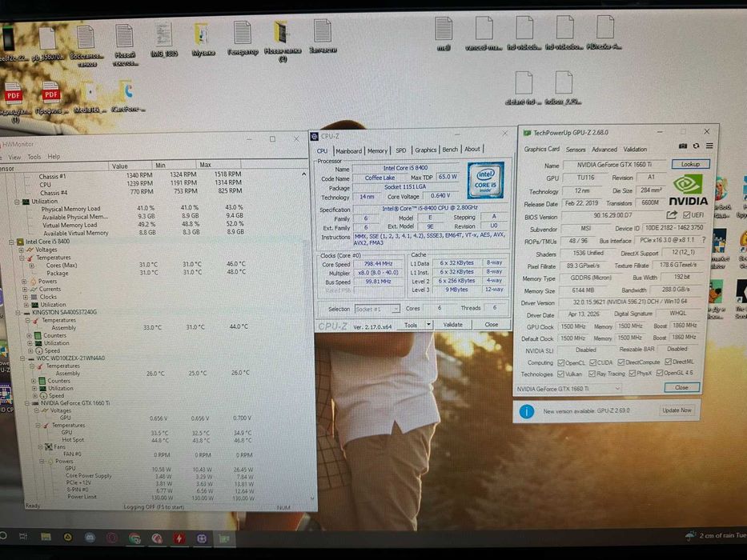The image size is (747, 560).
Task: Click the Bus Interface question mark in GPU-Z
Action: pos(704,241)
